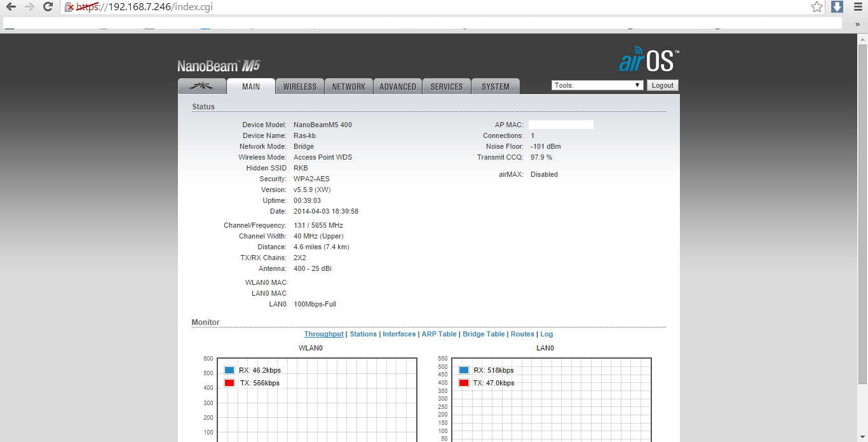This screenshot has width=868, height=442.
Task: Go to the SYSTEM tab
Action: (496, 86)
